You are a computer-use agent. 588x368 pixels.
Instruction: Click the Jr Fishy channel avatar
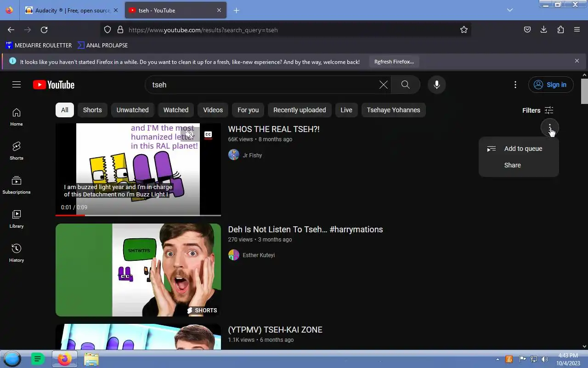click(x=234, y=155)
